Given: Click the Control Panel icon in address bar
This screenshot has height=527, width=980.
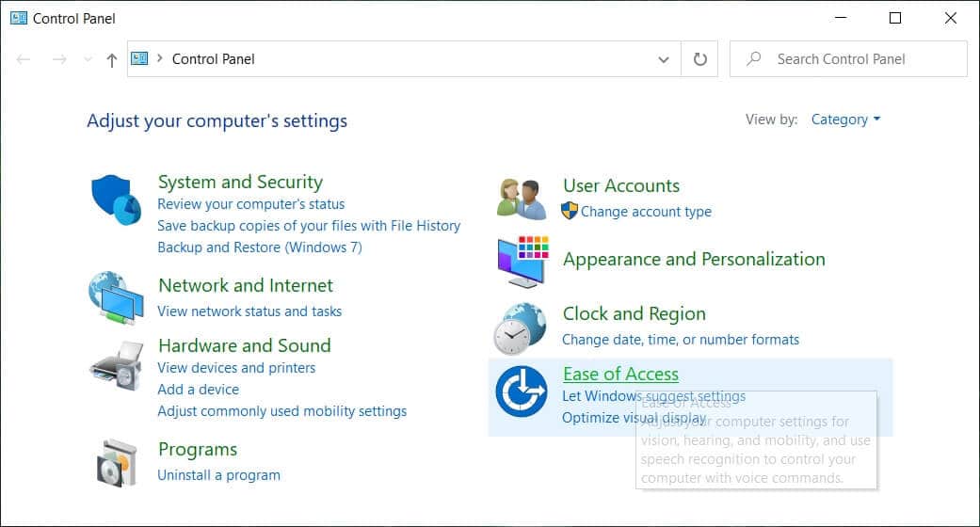Looking at the screenshot, I should click(x=139, y=58).
